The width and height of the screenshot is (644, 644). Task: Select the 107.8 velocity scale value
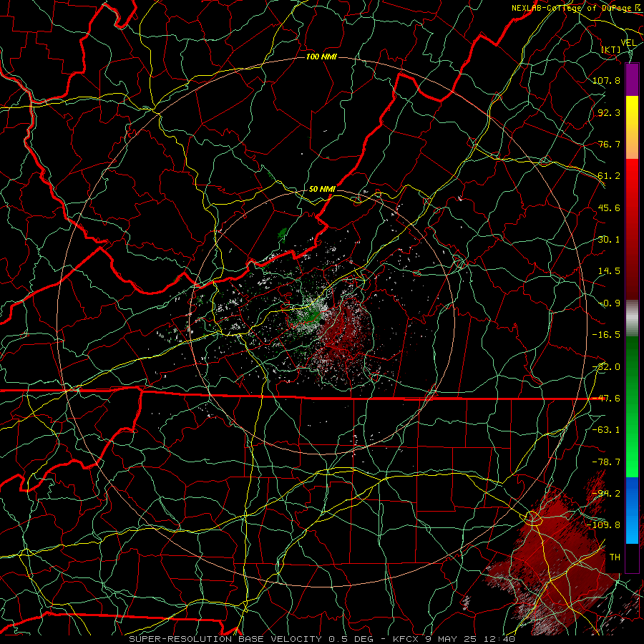pyautogui.click(x=606, y=80)
